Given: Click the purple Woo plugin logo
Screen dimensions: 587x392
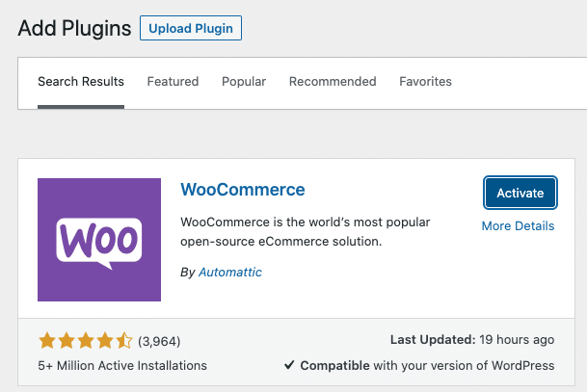Looking at the screenshot, I should pos(99,240).
